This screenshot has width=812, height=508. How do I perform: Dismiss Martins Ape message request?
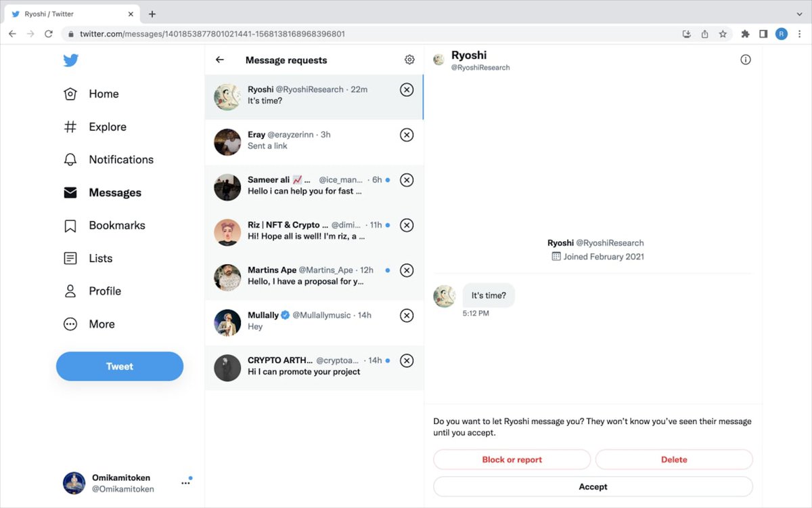coord(407,270)
